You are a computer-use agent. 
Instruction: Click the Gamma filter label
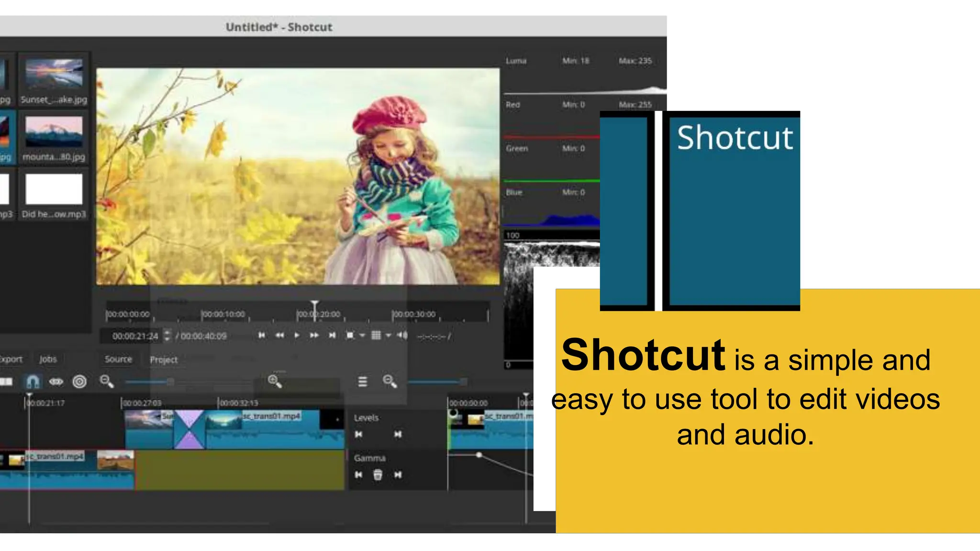point(370,458)
